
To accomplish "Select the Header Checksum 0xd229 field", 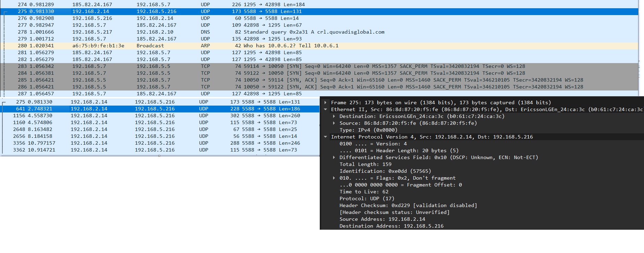I will [408, 205].
